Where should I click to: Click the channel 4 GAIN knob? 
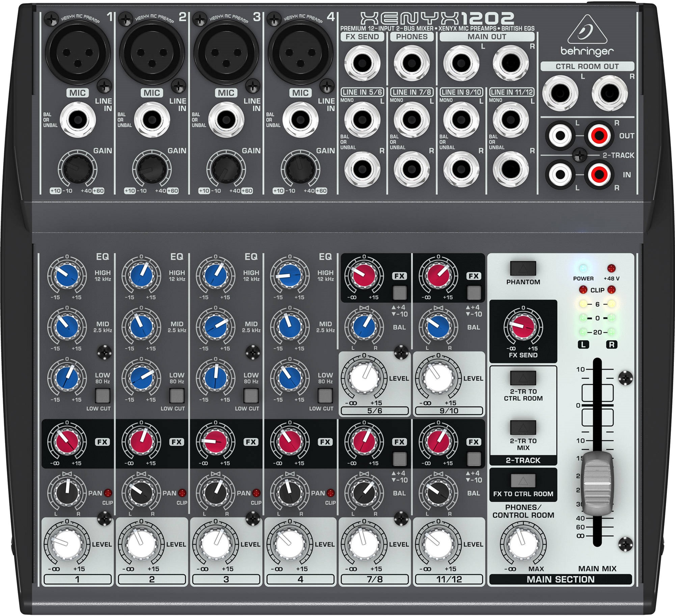(x=300, y=169)
